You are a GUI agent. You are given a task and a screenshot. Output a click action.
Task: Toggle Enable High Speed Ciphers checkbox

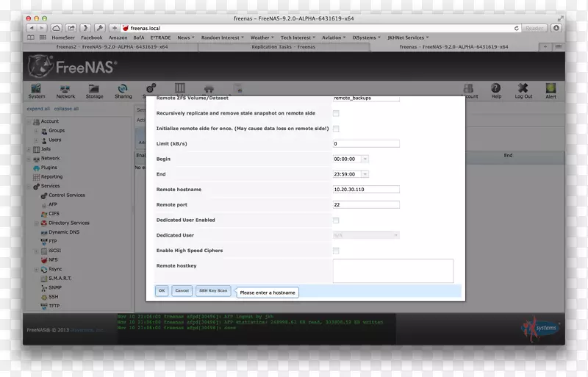[336, 251]
